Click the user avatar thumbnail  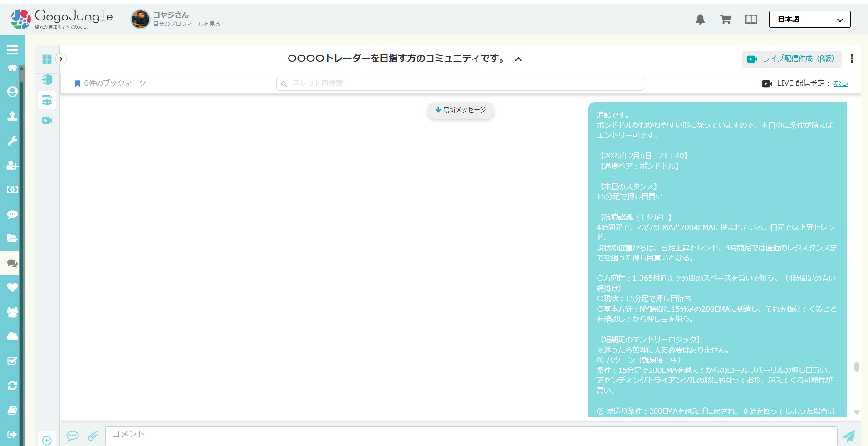pyautogui.click(x=140, y=19)
